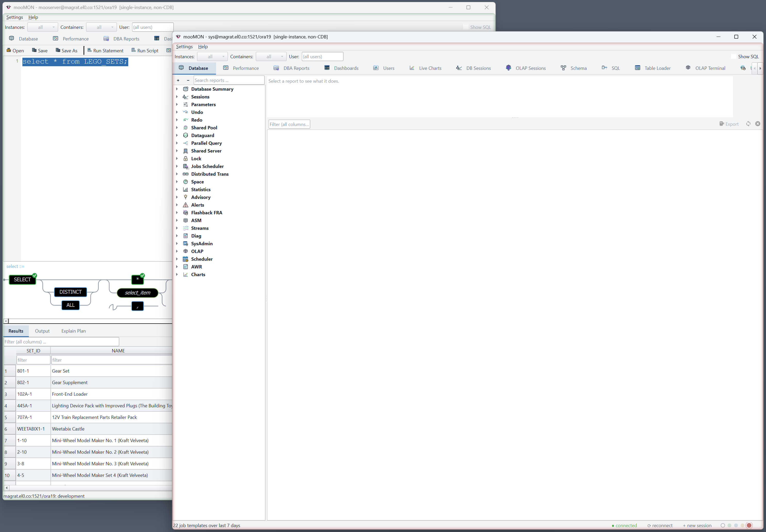The height and width of the screenshot is (532, 766).
Task: Click the OLAP Sessions tab icon
Action: coord(508,68)
